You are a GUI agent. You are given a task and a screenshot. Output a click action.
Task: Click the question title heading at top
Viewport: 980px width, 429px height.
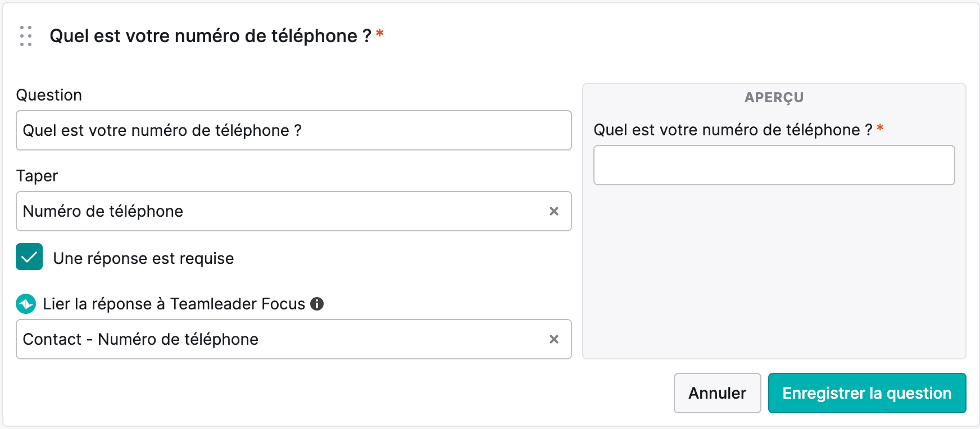point(210,36)
